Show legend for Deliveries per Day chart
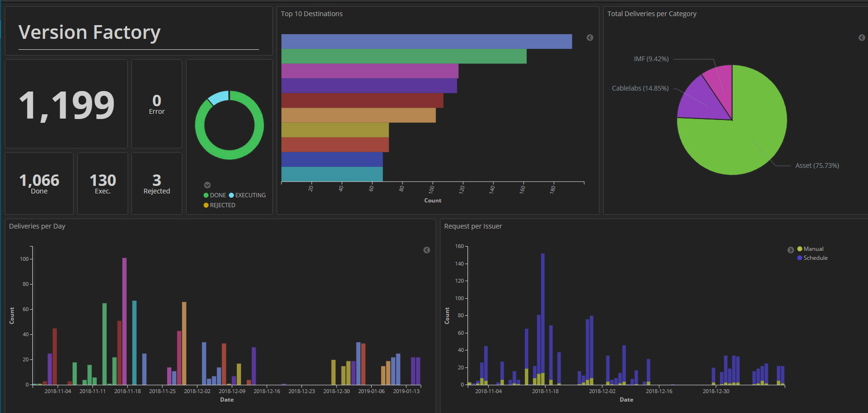 point(427,250)
